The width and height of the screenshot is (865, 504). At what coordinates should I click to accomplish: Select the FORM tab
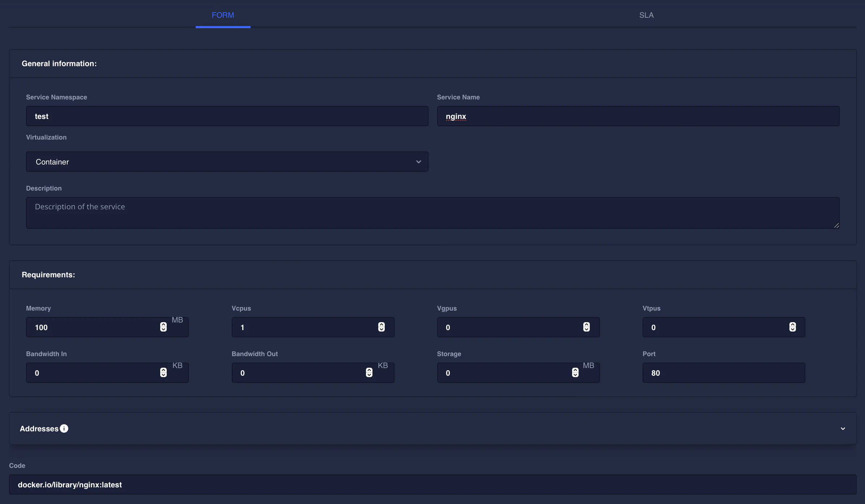coord(223,15)
